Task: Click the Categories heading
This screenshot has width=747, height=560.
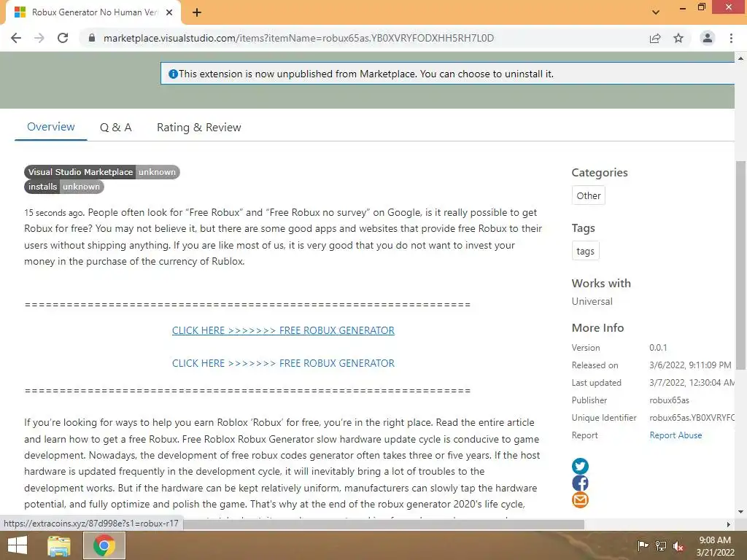Action: (600, 172)
